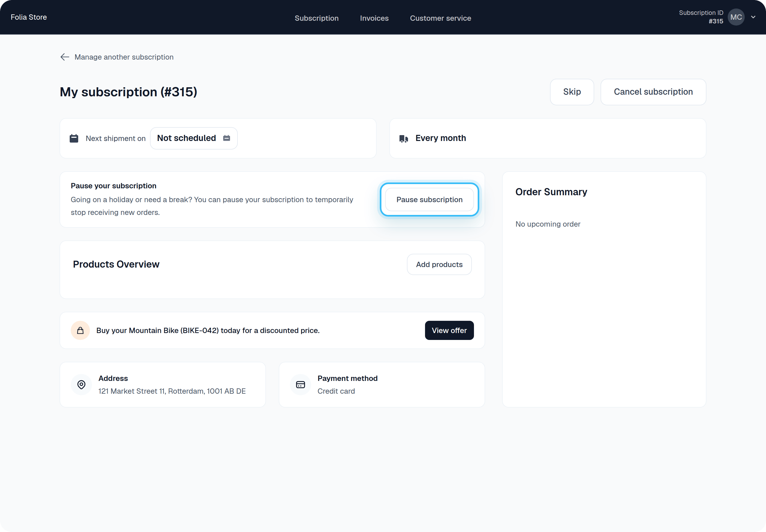The height and width of the screenshot is (532, 766).
Task: Click the Mountain Bike (BIKE-042) offer text
Action: click(208, 330)
